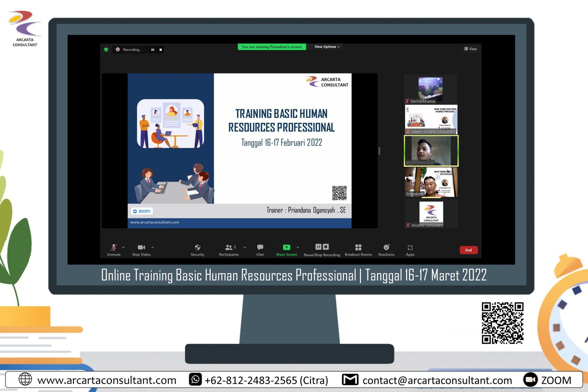Click Pause/Stop Recording in the toolbar
The width and height of the screenshot is (588, 392).
322,248
